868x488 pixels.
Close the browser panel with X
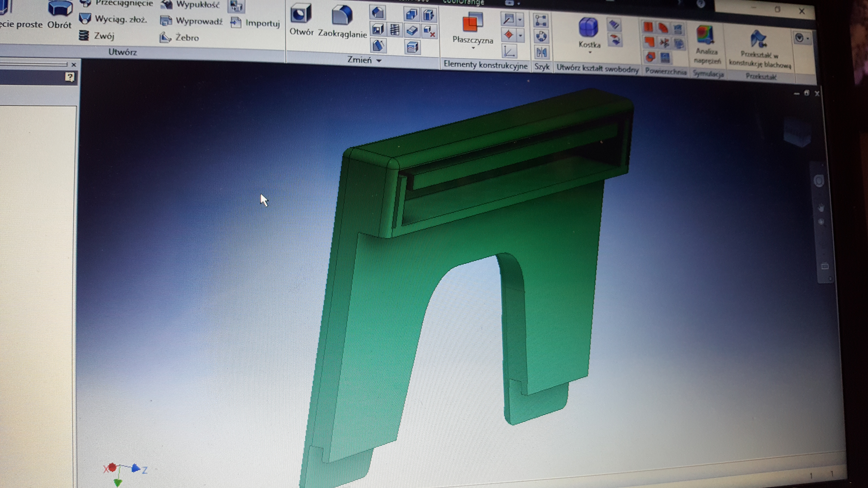coord(74,64)
